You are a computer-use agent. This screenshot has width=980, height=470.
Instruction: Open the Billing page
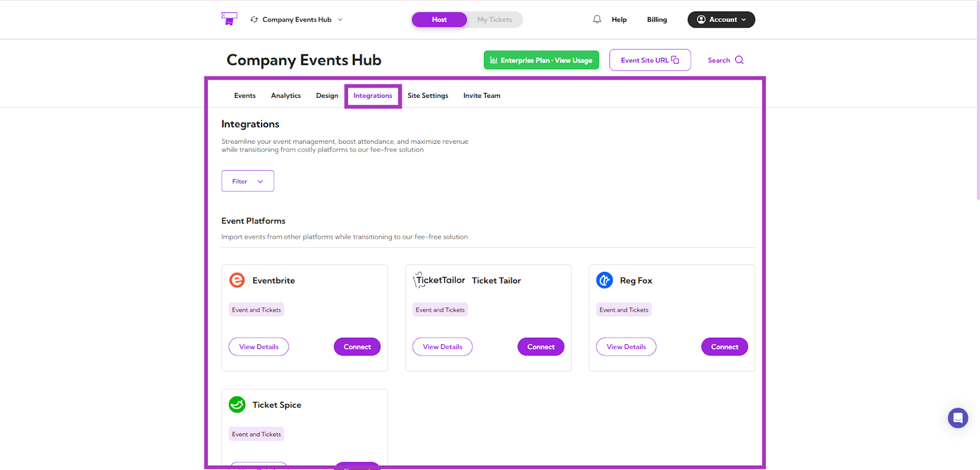[x=657, y=20]
